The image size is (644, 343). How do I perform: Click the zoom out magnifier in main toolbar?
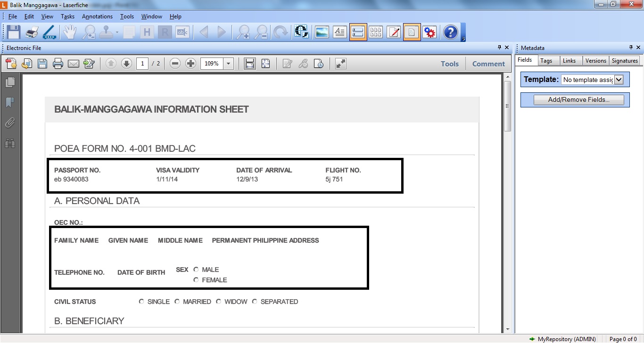tap(261, 32)
